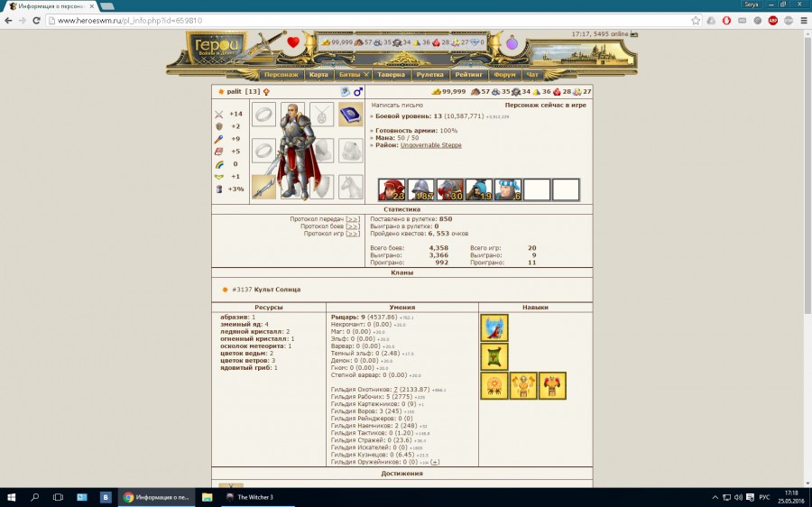This screenshot has width=812, height=507.
Task: Open the Adblock Plus extension icon
Action: 772,21
